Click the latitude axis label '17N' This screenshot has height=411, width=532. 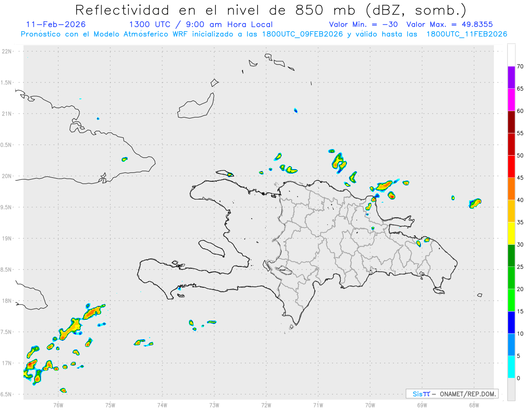pyautogui.click(x=8, y=363)
